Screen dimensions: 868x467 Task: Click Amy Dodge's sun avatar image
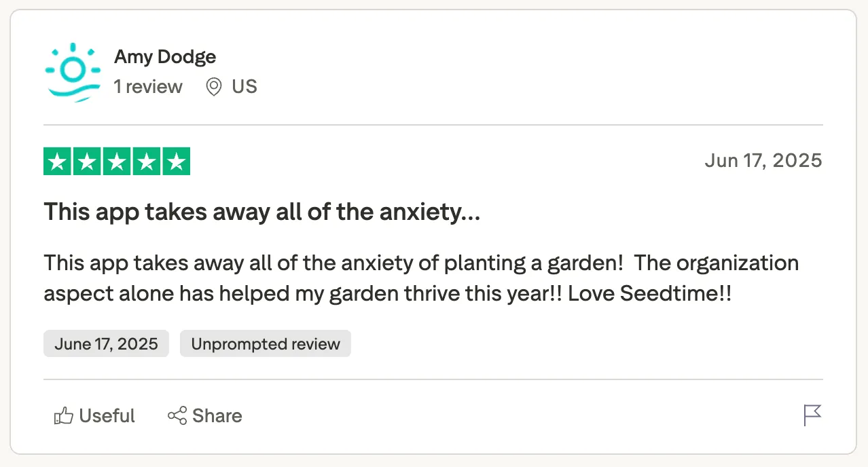tap(73, 72)
